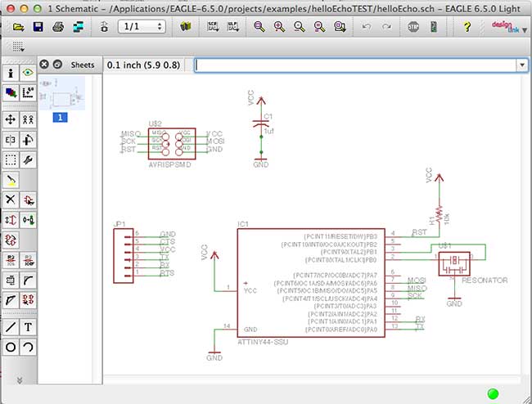532x404 pixels.
Task: Run a ULP user language program
Action: pyautogui.click(x=233, y=27)
